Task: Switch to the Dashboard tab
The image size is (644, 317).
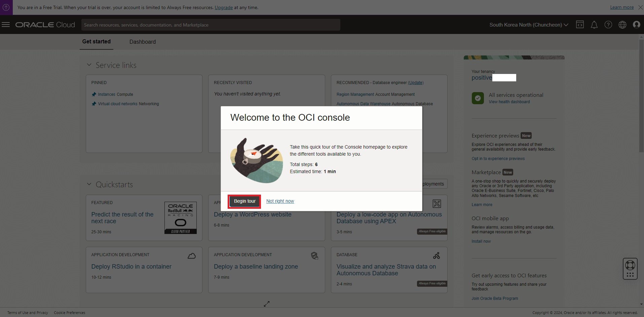Action: click(143, 42)
